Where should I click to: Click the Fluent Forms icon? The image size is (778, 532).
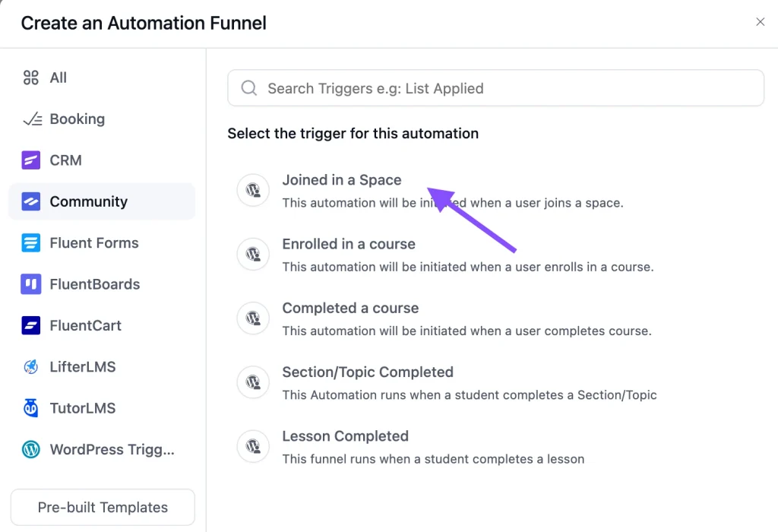[x=30, y=242]
